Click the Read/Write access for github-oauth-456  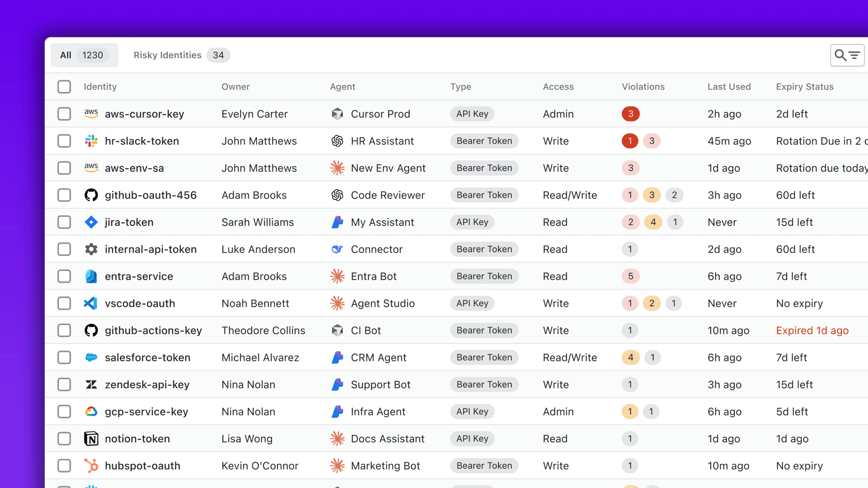click(570, 195)
